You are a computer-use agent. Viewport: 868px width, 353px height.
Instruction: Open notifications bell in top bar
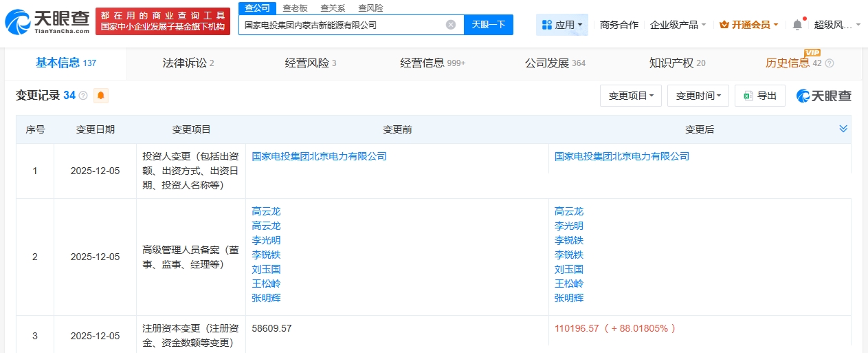click(797, 25)
